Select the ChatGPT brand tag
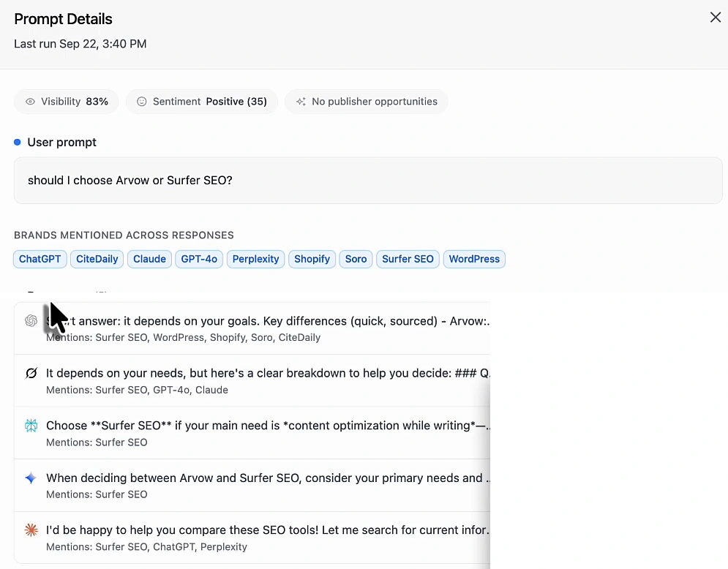The image size is (728, 569). coord(40,259)
